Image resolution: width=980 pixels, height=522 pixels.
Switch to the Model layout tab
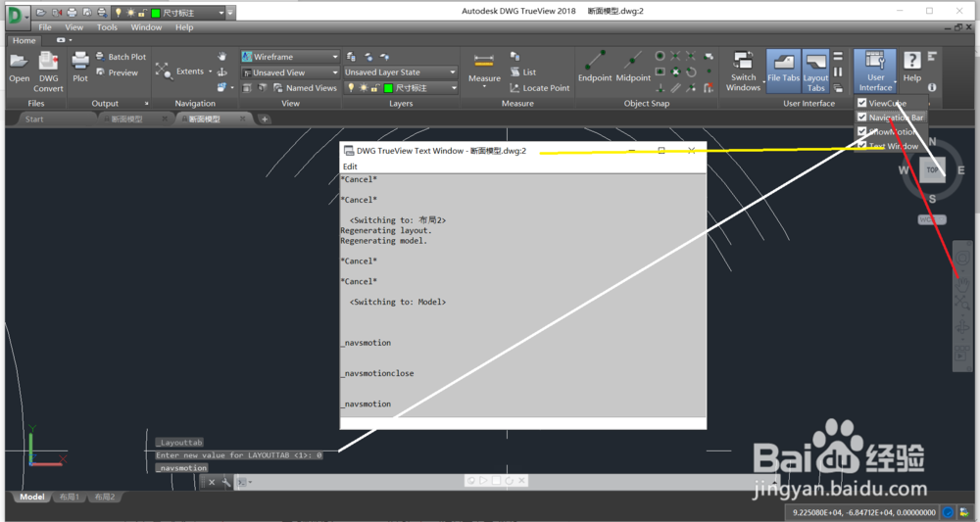tap(32, 497)
